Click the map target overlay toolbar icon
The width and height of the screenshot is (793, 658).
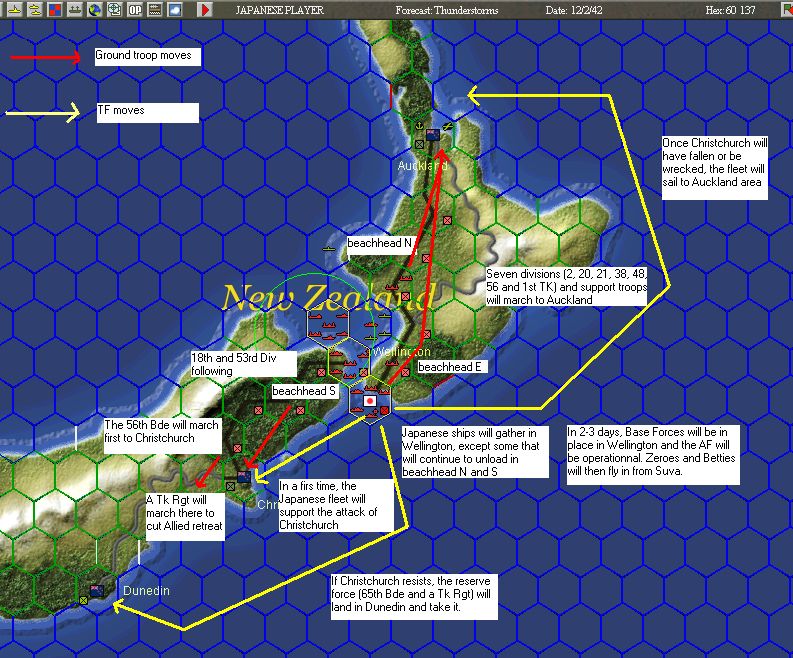(x=115, y=9)
